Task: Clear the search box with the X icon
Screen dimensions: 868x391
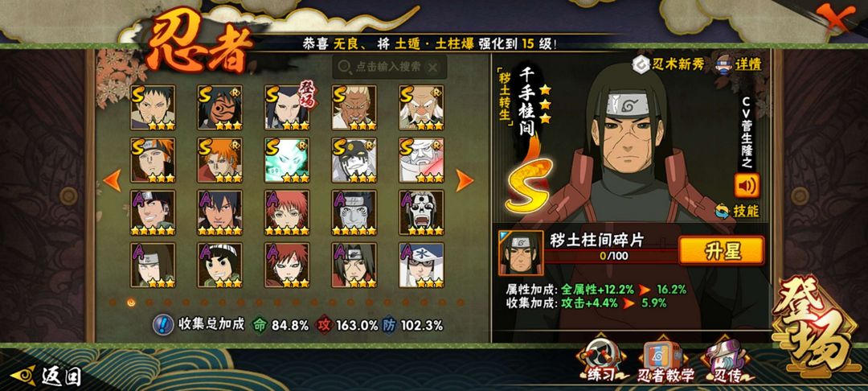Action: (x=432, y=68)
